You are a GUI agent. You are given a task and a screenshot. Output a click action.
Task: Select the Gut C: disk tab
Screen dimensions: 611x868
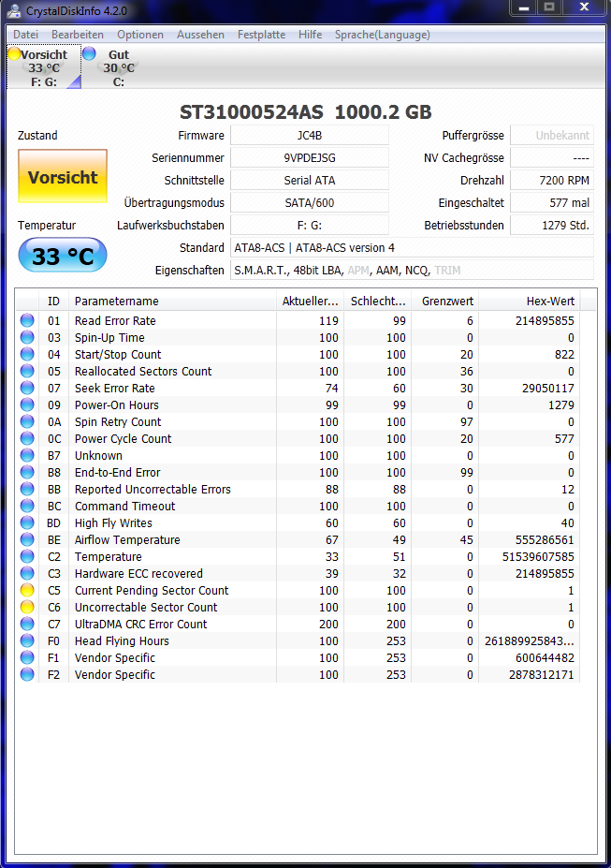tap(118, 67)
